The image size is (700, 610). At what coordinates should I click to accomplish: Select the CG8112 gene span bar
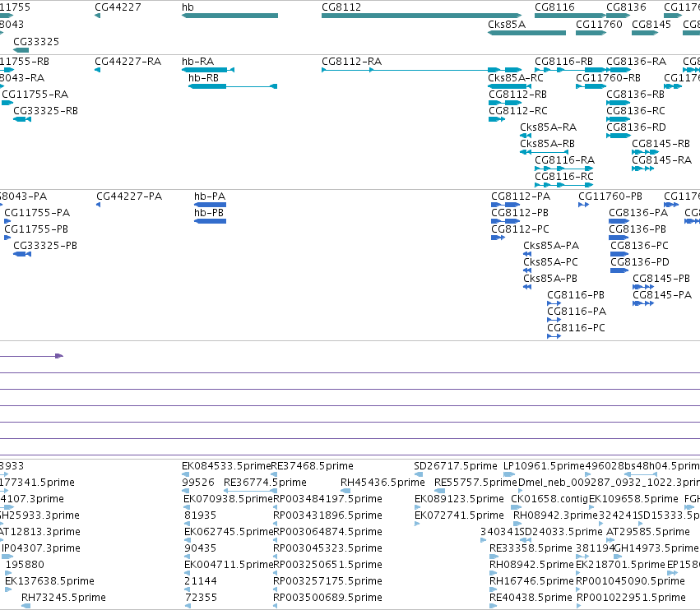coord(421,16)
